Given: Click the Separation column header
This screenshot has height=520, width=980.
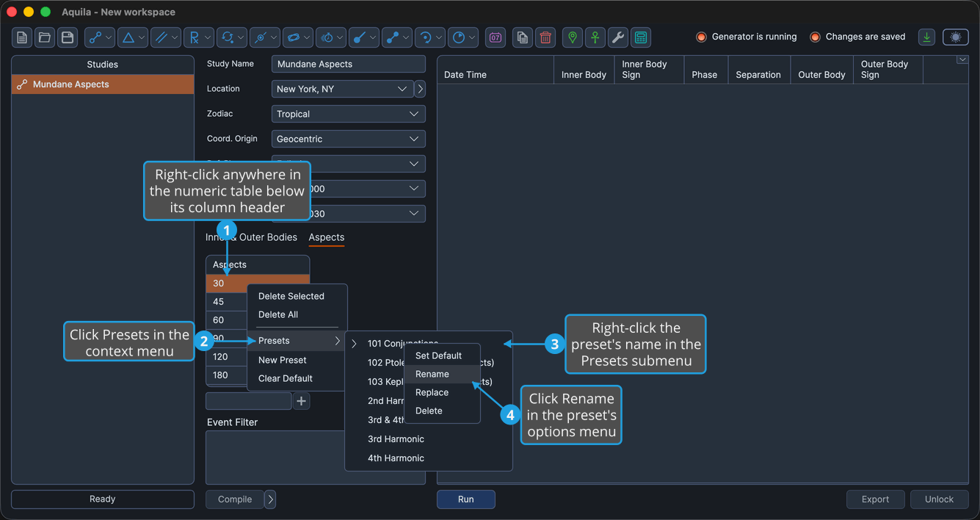Looking at the screenshot, I should pos(758,71).
